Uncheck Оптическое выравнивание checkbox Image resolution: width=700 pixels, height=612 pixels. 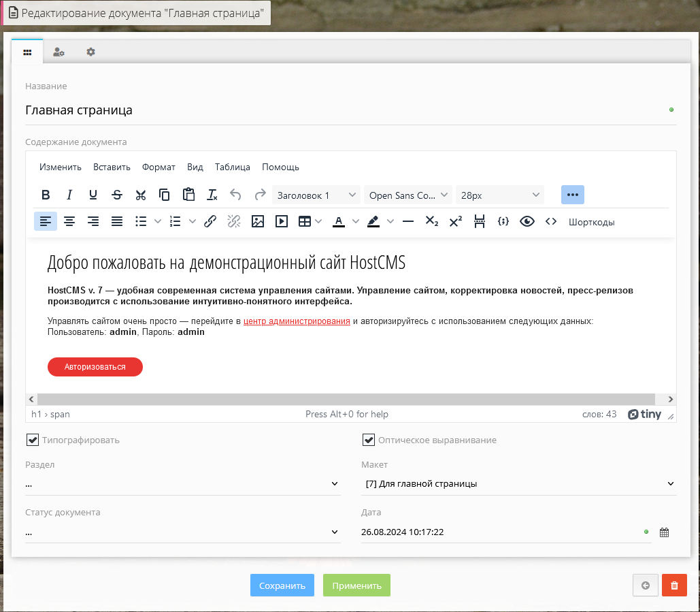(369, 440)
